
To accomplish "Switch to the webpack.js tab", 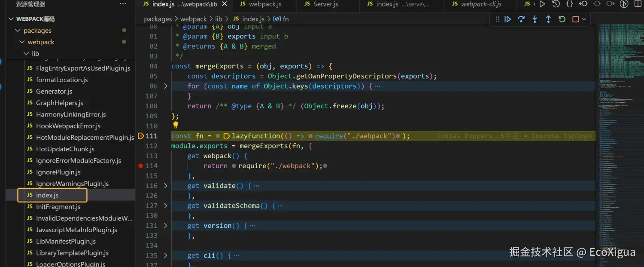I will [264, 4].
